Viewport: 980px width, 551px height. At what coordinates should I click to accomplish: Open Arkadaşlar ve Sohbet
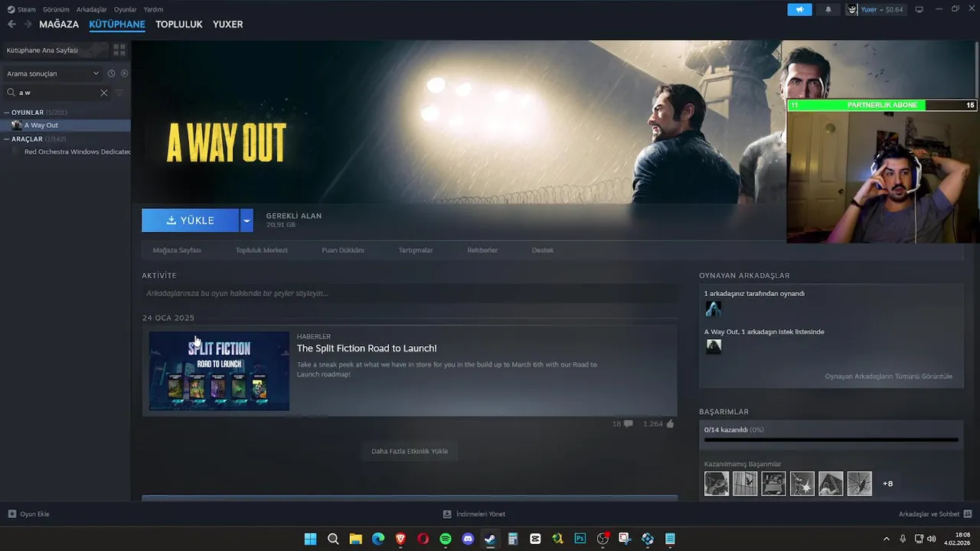point(935,514)
